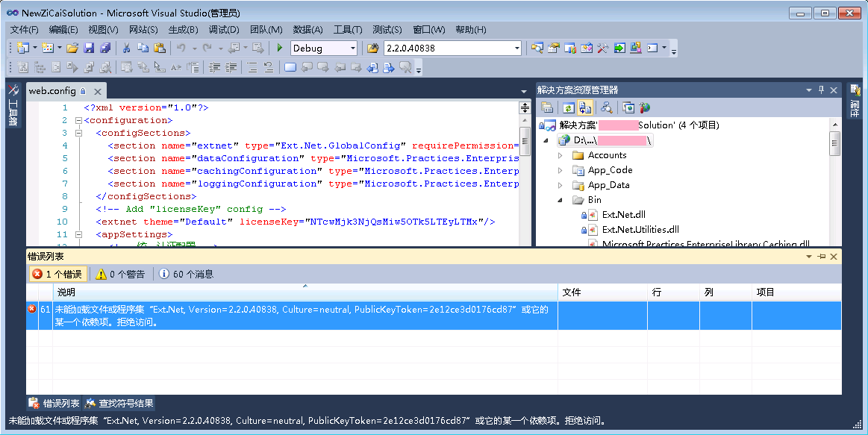
Task: Collapse the D:\ website project node
Action: 546,140
